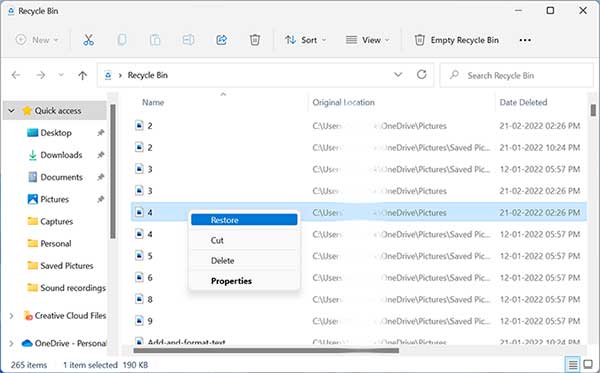This screenshot has width=600, height=373.
Task: Click the breadcrumb chevron before Recycle Bin
Action: (x=120, y=75)
